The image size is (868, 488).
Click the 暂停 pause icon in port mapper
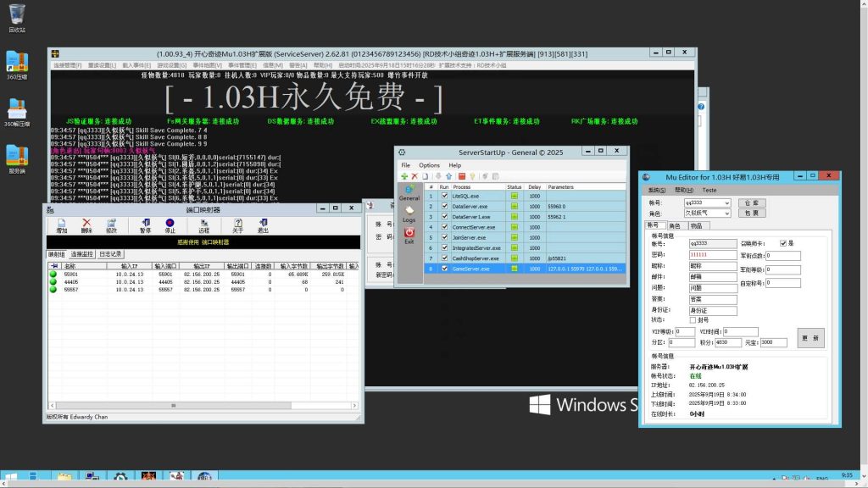point(145,225)
